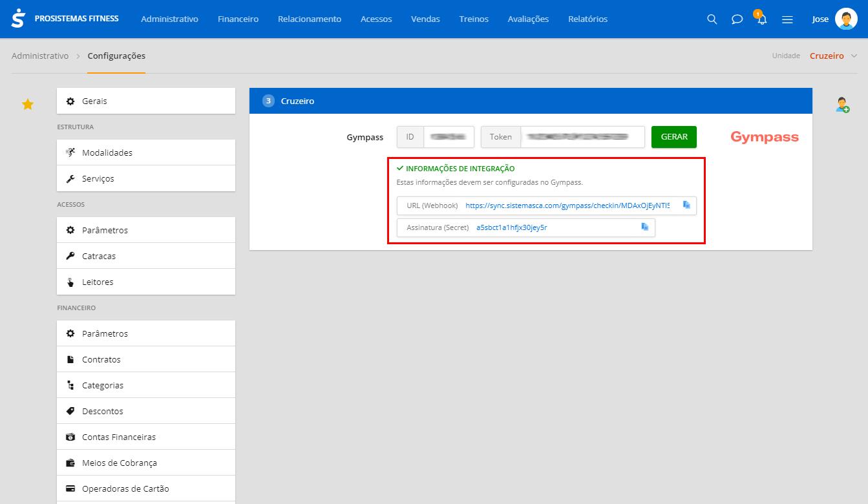
Task: Click Jose's user avatar
Action: click(846, 19)
